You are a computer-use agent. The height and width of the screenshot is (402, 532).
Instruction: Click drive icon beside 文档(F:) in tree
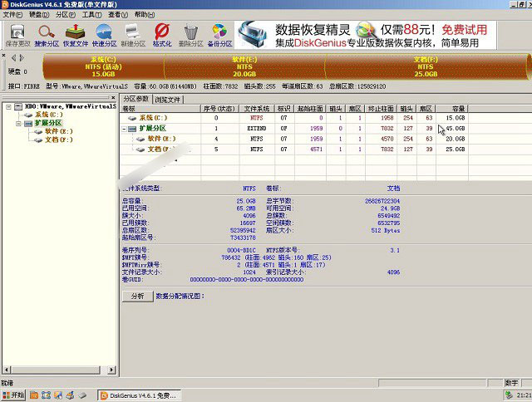(38, 140)
